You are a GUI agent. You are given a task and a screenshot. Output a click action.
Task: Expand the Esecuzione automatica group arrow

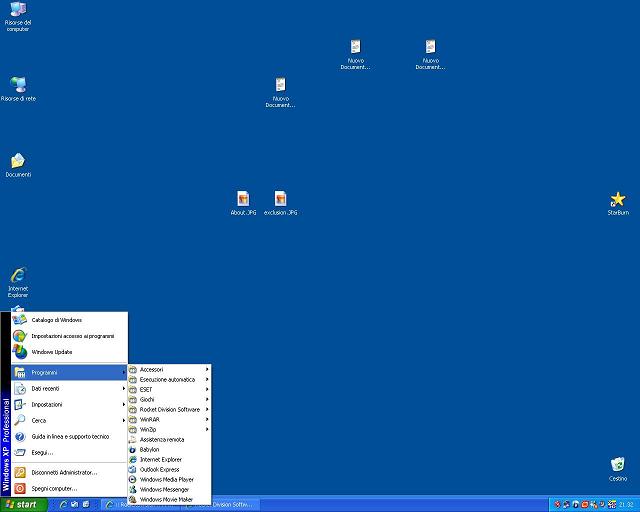[207, 379]
